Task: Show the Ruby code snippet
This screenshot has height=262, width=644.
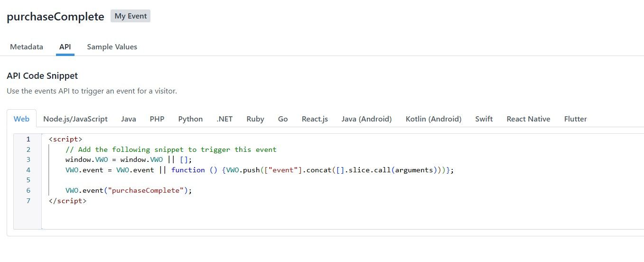Action: click(x=255, y=119)
